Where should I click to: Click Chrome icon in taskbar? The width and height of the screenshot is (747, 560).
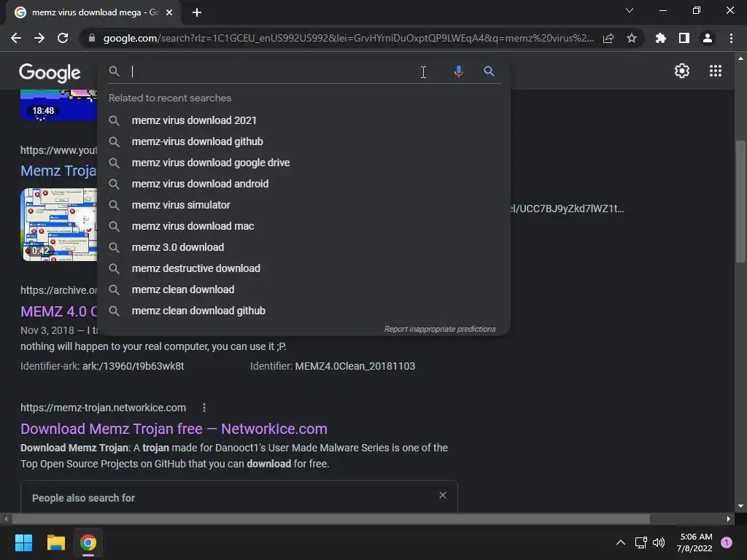[88, 542]
